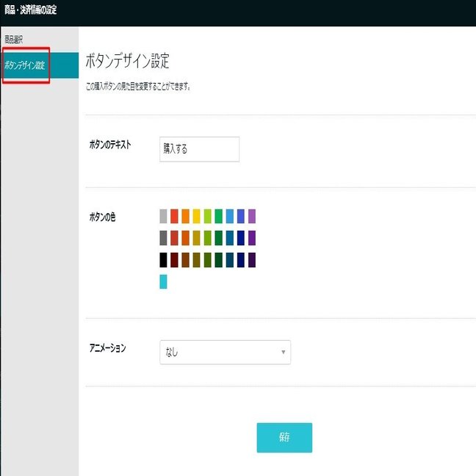
Task: Pick the steel blue swatch in second row
Action: pyautogui.click(x=230, y=238)
